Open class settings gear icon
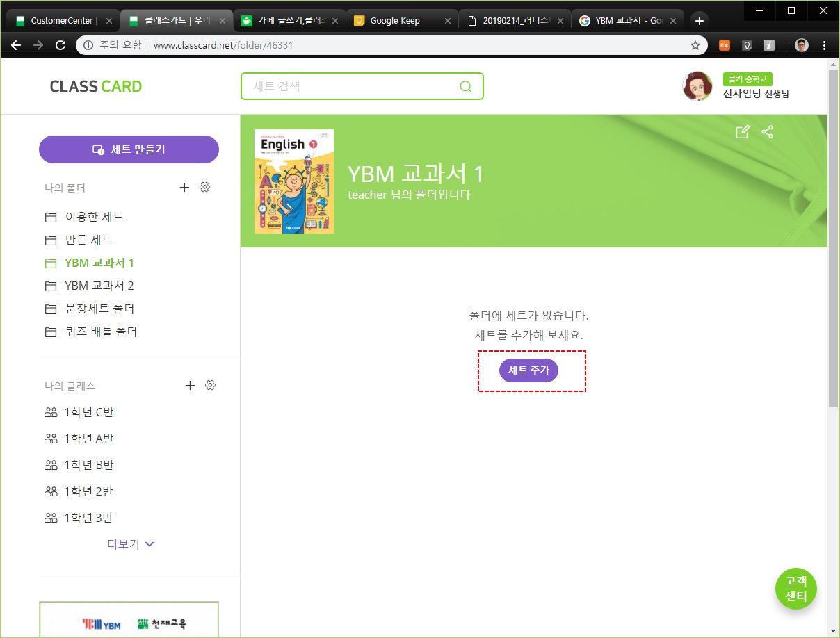The width and height of the screenshot is (840, 638). [210, 385]
